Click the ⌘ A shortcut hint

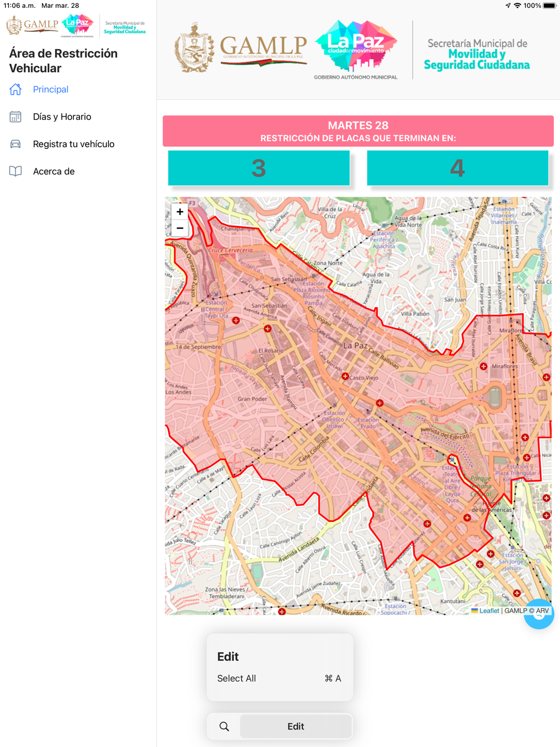[333, 678]
